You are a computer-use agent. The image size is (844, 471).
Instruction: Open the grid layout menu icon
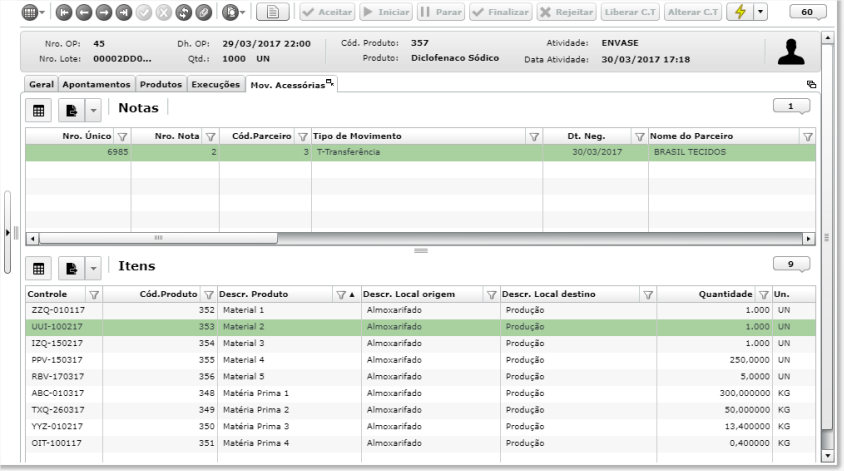[x=30, y=12]
